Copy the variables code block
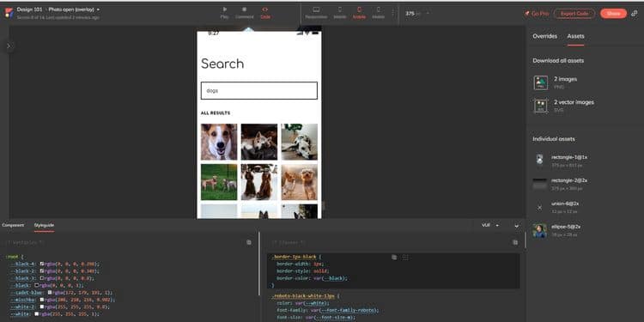 tap(249, 243)
